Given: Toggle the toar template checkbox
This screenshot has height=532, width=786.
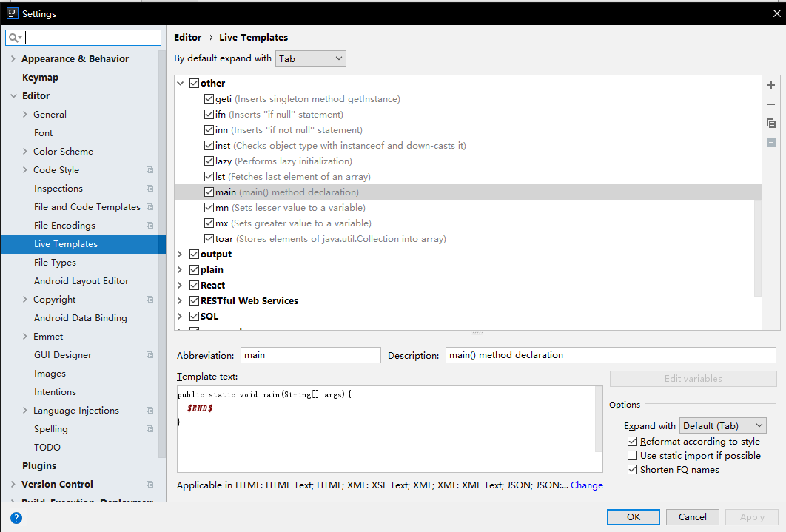Looking at the screenshot, I should click(209, 238).
